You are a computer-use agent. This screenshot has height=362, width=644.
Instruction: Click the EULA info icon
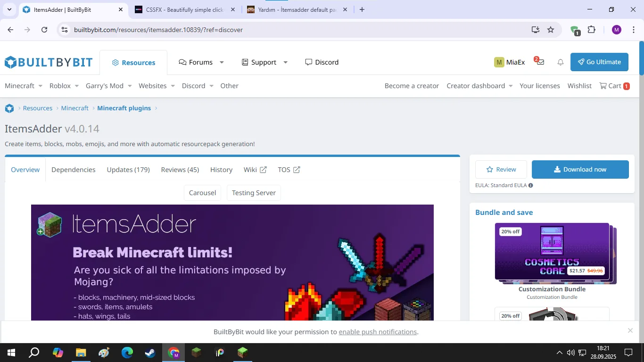tap(530, 185)
